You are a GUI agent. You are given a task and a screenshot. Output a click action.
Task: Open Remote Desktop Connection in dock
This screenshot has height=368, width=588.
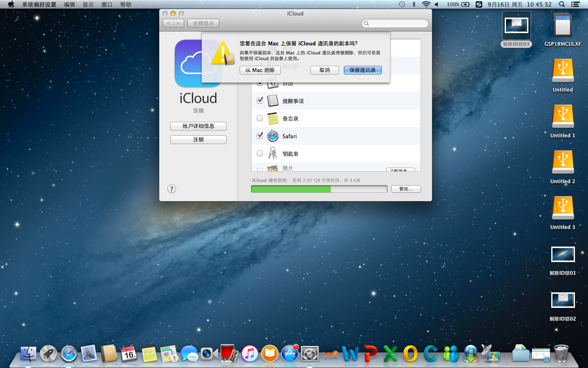click(490, 354)
